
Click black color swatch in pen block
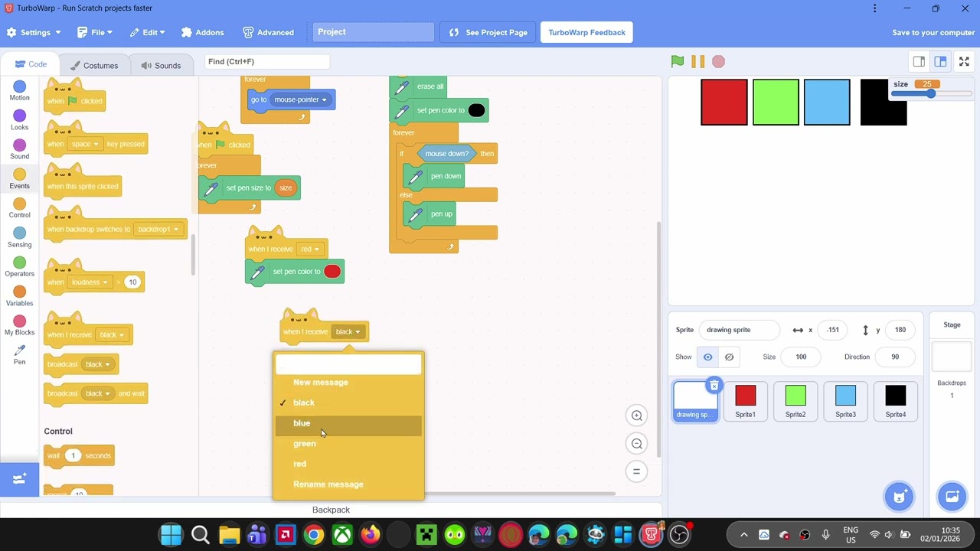476,110
